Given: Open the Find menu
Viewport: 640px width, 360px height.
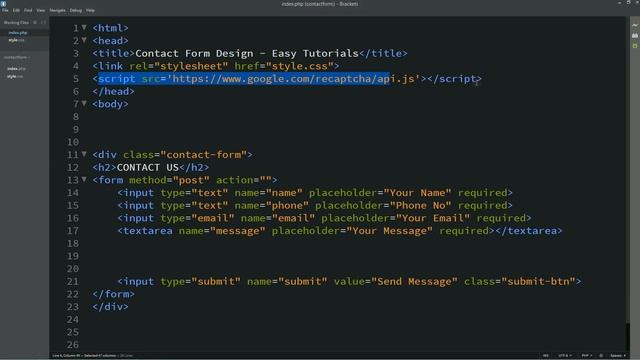Looking at the screenshot, I should pos(28,10).
